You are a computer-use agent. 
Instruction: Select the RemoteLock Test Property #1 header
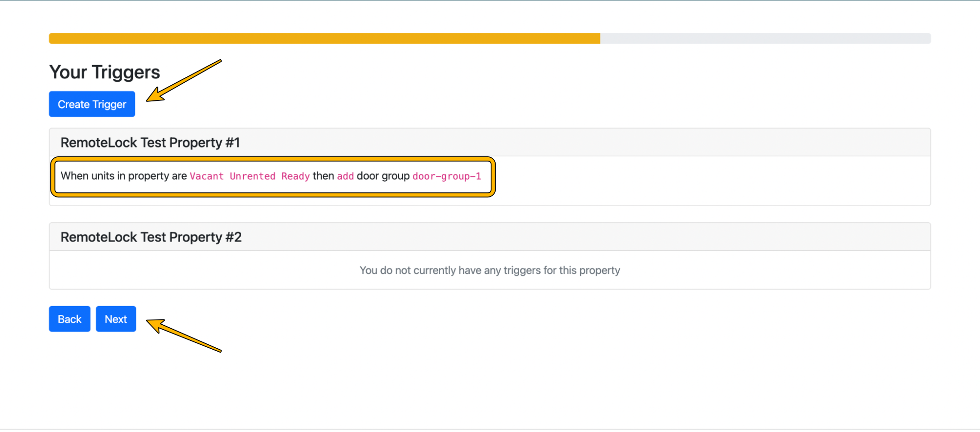(151, 143)
